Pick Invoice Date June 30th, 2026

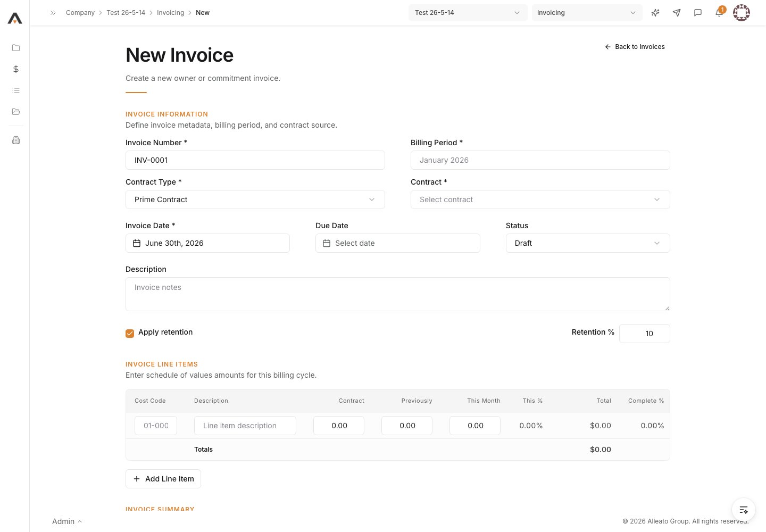tap(207, 243)
